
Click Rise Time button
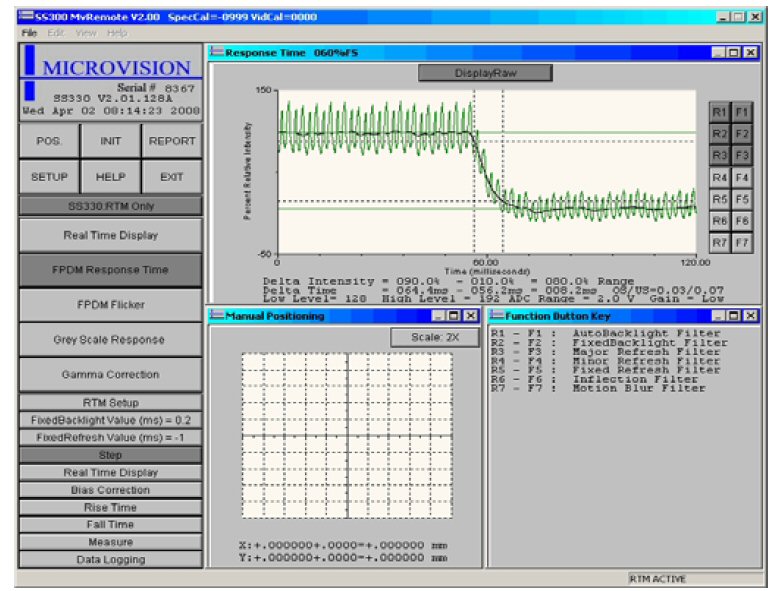pos(111,507)
